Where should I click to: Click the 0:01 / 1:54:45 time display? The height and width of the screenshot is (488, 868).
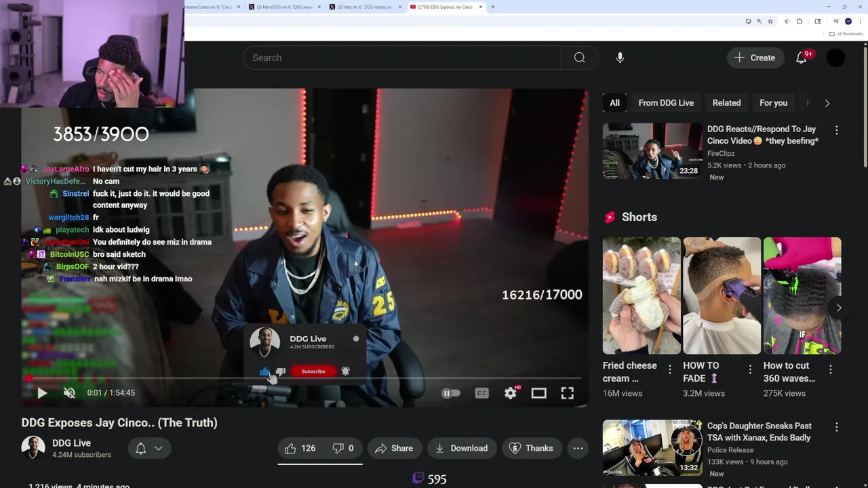point(111,392)
